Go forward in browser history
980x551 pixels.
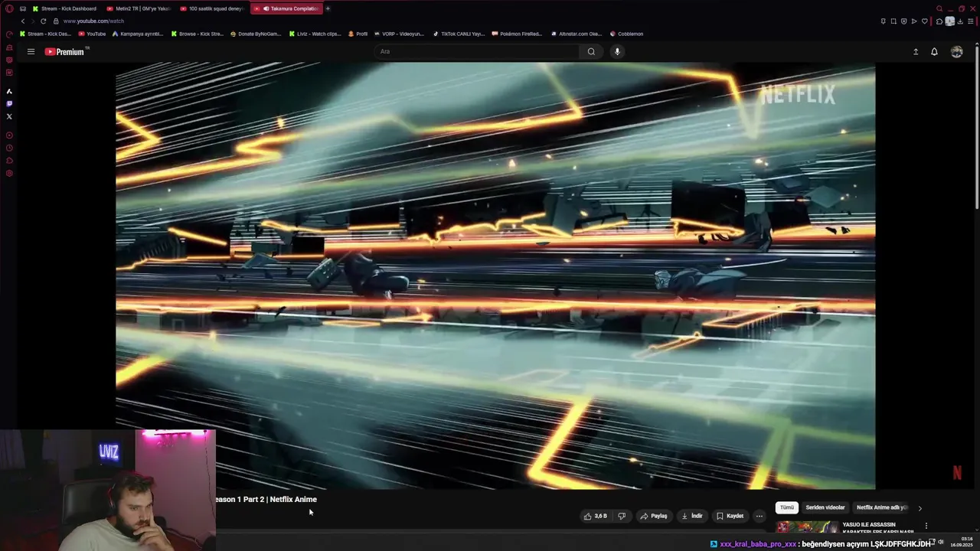click(32, 21)
